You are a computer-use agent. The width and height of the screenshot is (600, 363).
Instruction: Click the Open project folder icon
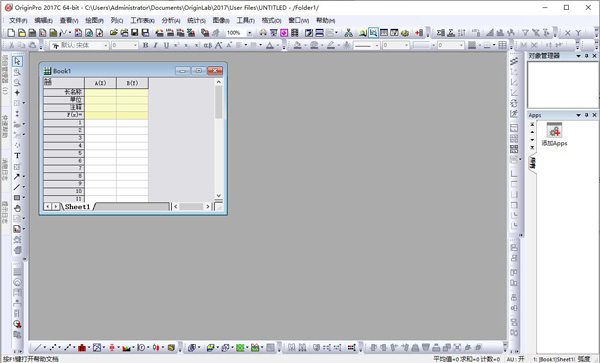point(114,33)
